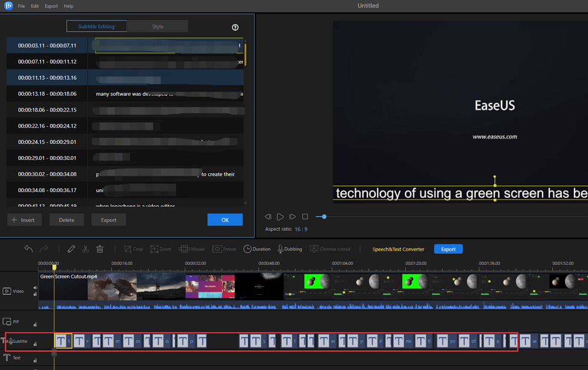Click the 00:01:04.00 mark on timeline ruler
The image size is (588, 370).
click(342, 263)
